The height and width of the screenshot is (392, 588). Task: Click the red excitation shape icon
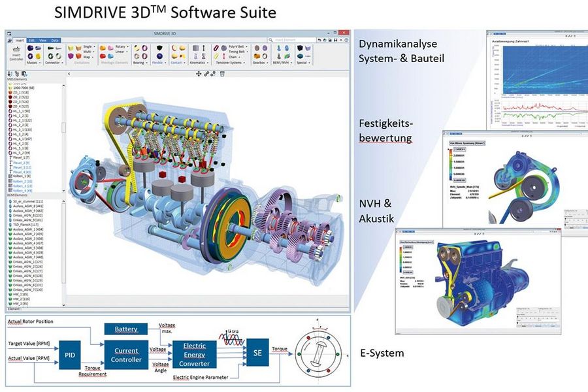tap(78, 56)
